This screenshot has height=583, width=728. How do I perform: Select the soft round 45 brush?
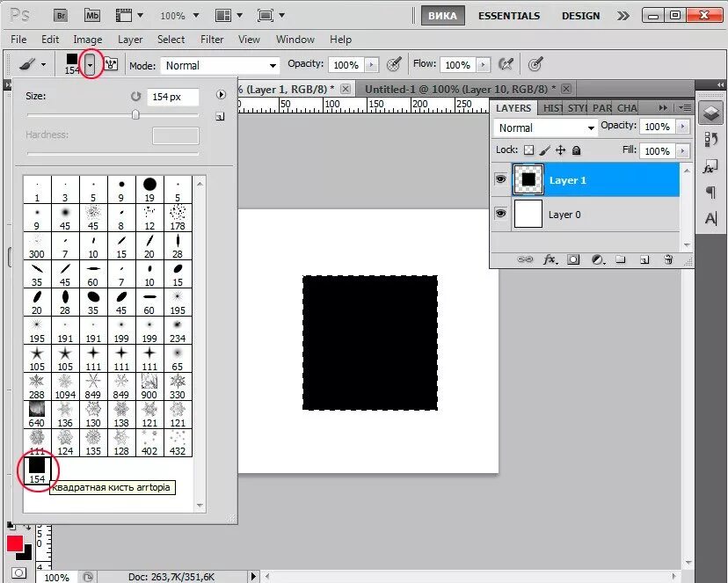[65, 218]
